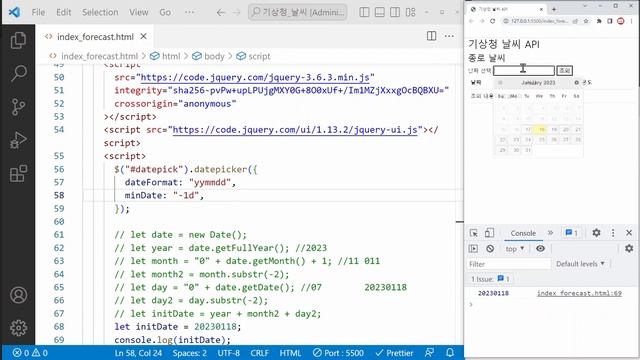Open the Selection menu
640x360 pixels.
click(100, 12)
